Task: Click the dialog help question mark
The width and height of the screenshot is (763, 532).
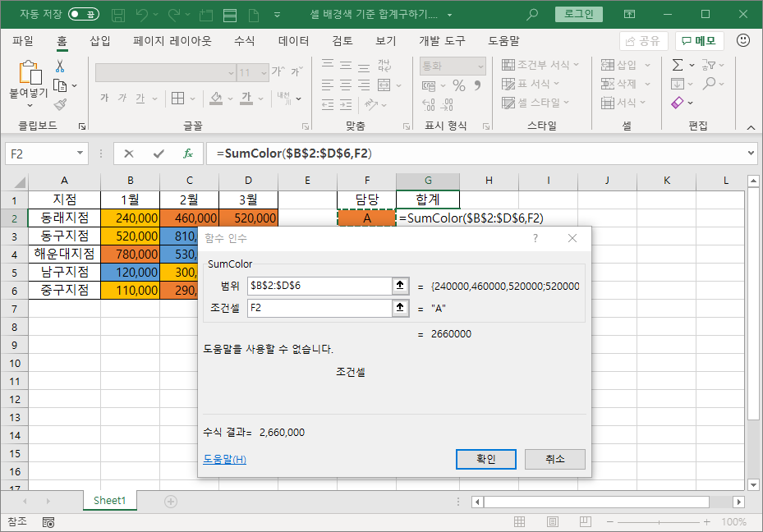Action: click(x=535, y=238)
